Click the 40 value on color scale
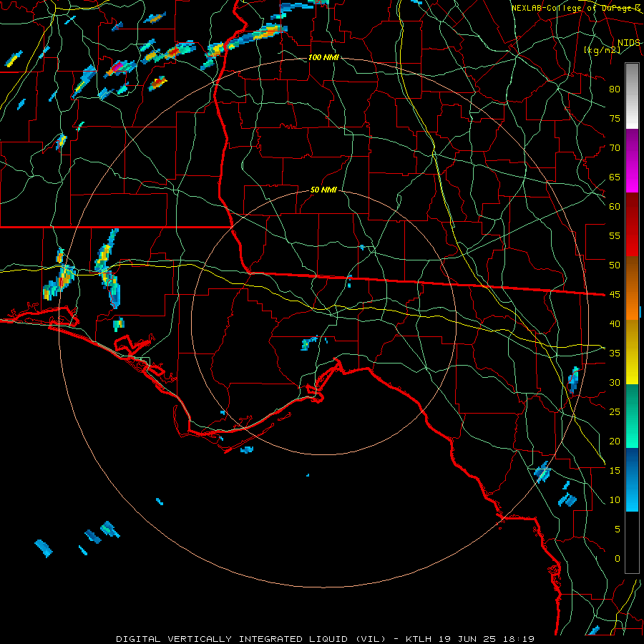The height and width of the screenshot is (644, 644). tap(615, 323)
